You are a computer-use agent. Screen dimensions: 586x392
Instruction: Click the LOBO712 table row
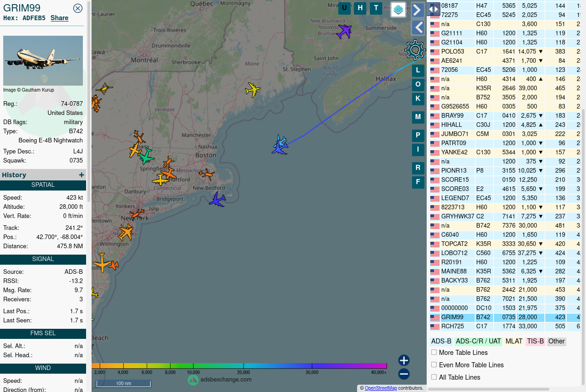click(x=506, y=253)
